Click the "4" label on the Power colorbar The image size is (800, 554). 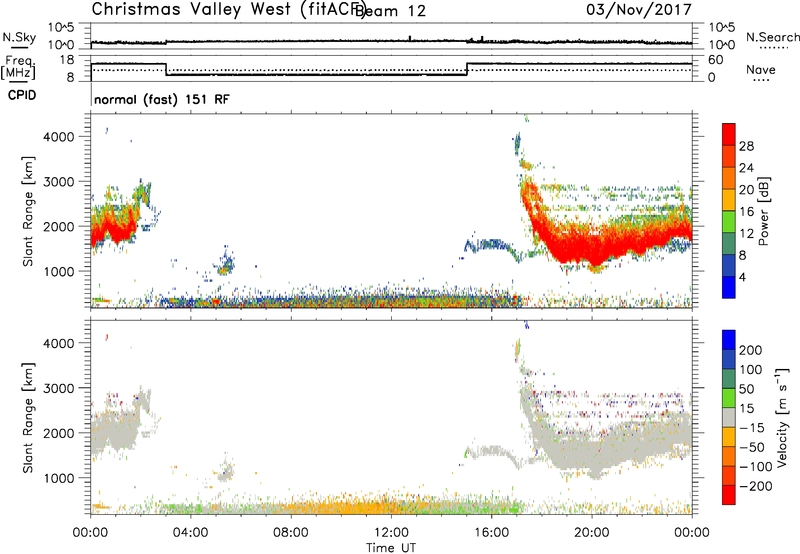[742, 277]
